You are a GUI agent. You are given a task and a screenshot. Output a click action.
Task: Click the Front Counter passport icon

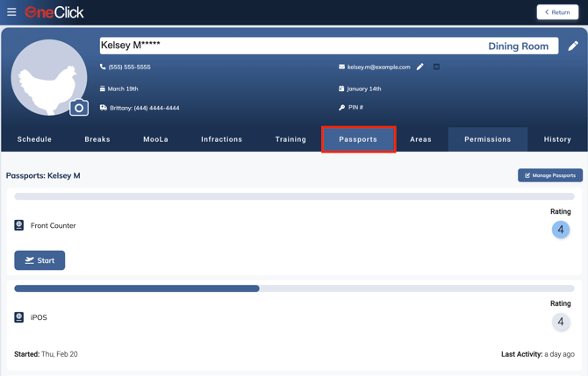(x=19, y=225)
